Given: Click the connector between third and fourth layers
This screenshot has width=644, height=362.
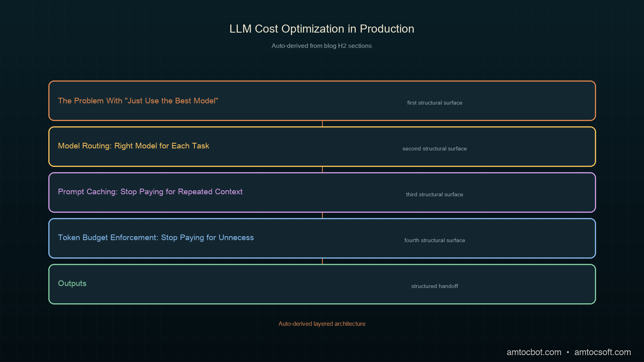Looking at the screenshot, I should pyautogui.click(x=322, y=216).
